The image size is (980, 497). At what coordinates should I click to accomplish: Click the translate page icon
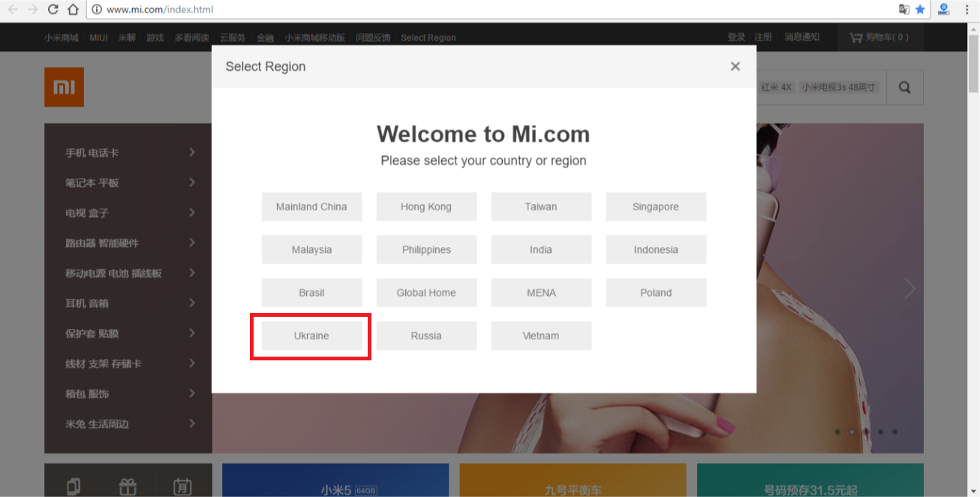tap(904, 10)
